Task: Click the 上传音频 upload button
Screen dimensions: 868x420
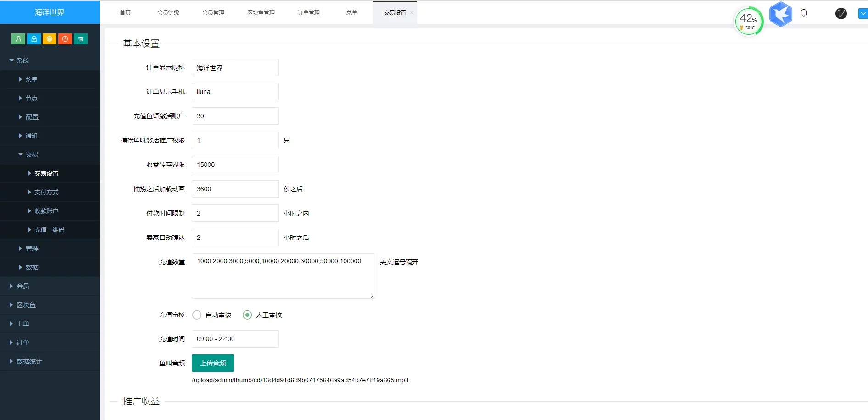Action: pos(213,363)
